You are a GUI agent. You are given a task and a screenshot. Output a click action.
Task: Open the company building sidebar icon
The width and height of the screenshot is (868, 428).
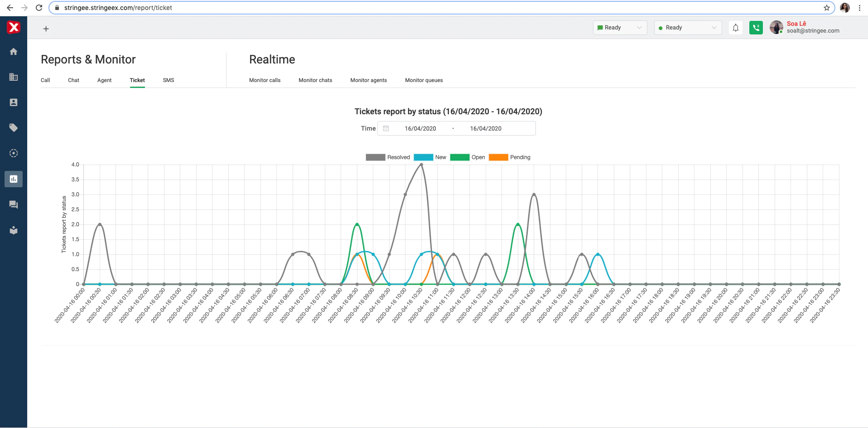pyautogui.click(x=14, y=77)
